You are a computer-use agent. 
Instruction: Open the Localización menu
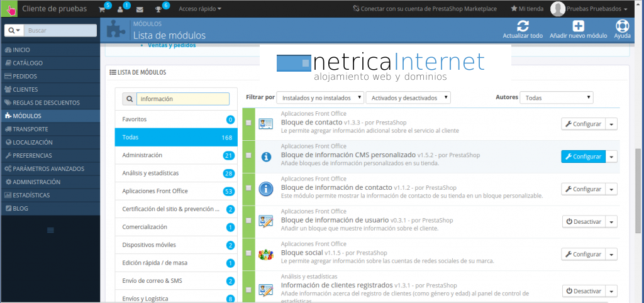point(50,143)
